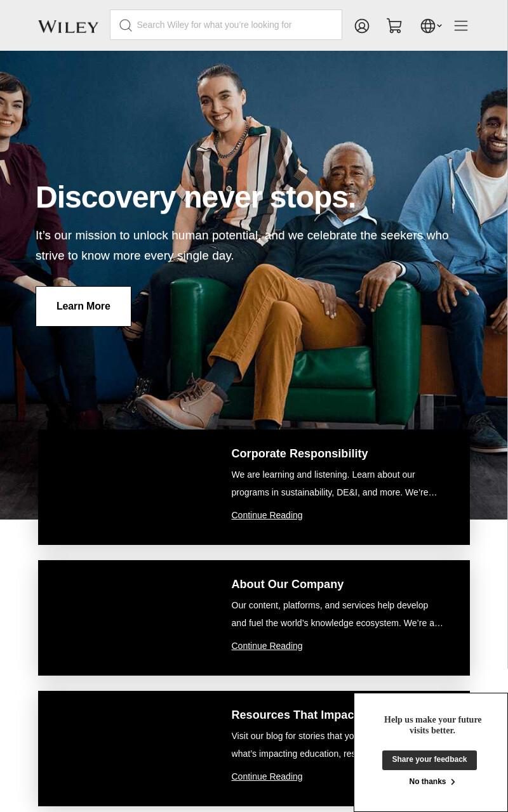Open the Resources That Impact heading
The image size is (508, 812).
tap(293, 715)
